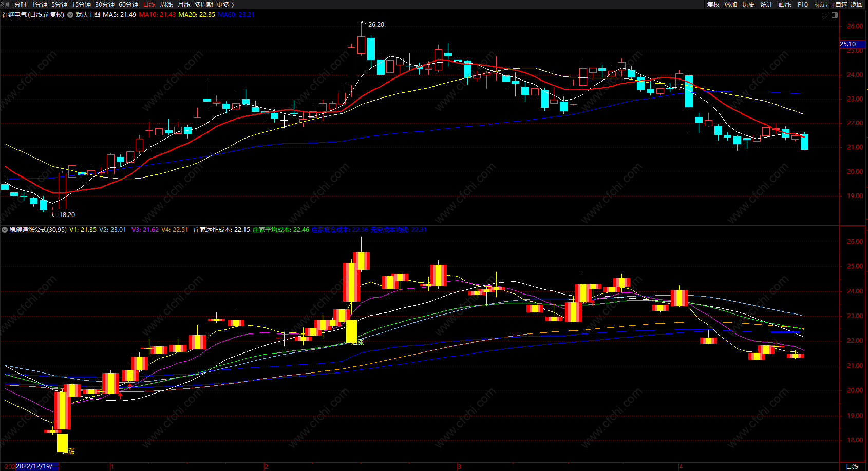Open the 更多 periods dropdown
This screenshot has width=868, height=471.
225,5
